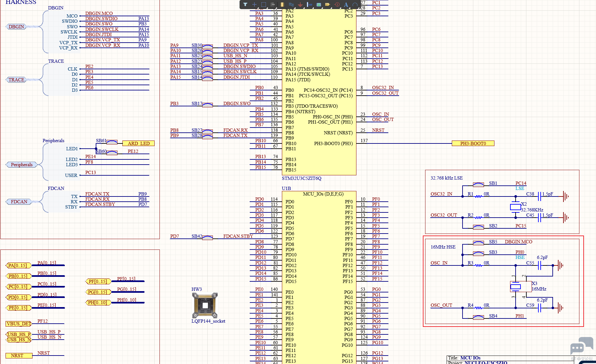Select the OSC_OUT net label in HSE block
Screen dimensions: 596x364
click(x=441, y=305)
